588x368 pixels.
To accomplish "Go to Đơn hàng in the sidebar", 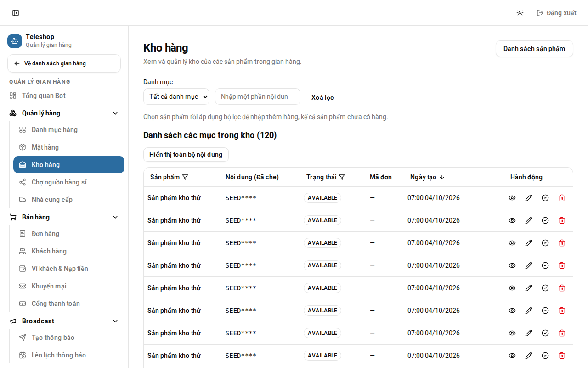I will [x=69, y=234].
